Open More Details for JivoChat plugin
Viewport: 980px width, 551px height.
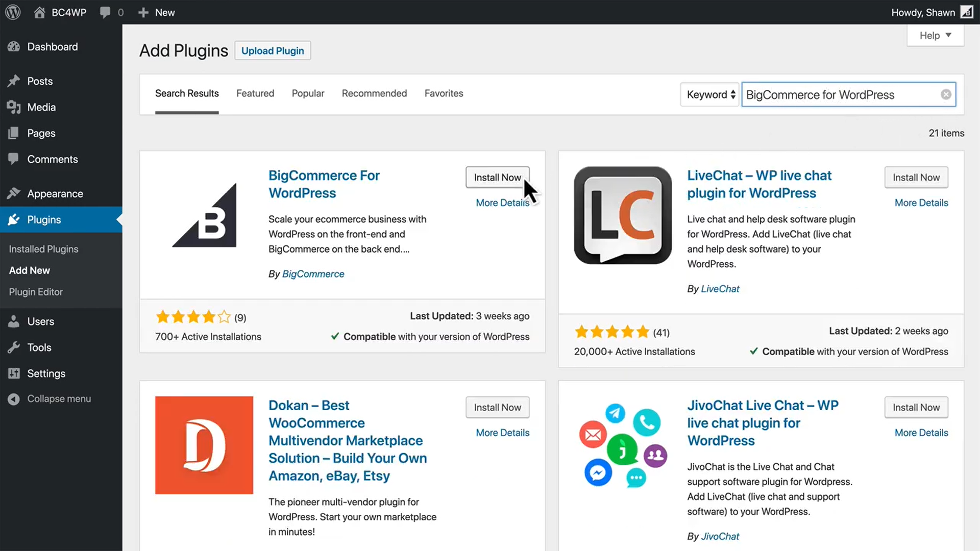click(921, 433)
